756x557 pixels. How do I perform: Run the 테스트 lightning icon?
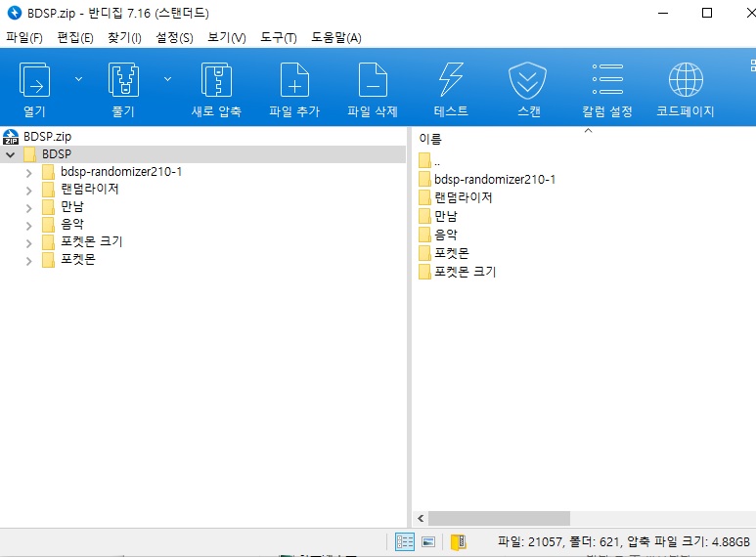[x=451, y=80]
